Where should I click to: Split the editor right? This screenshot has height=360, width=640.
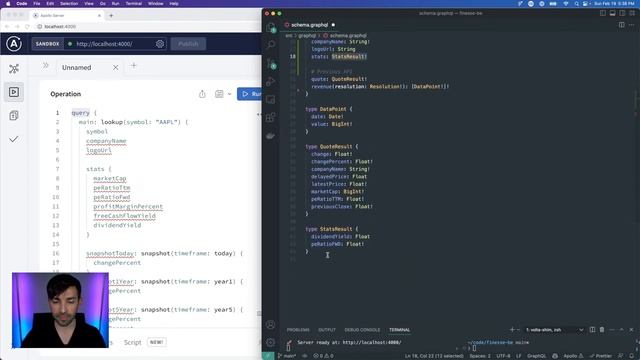(x=621, y=25)
